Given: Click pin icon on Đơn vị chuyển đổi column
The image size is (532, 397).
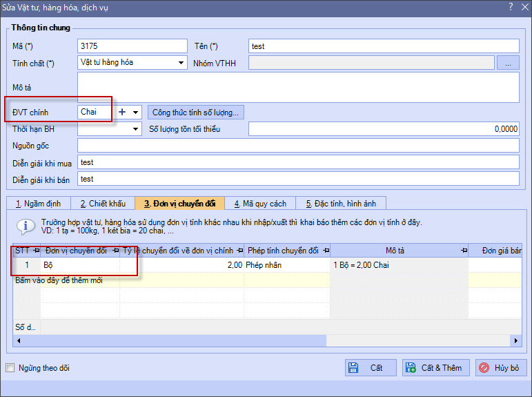Looking at the screenshot, I should click(x=115, y=250).
